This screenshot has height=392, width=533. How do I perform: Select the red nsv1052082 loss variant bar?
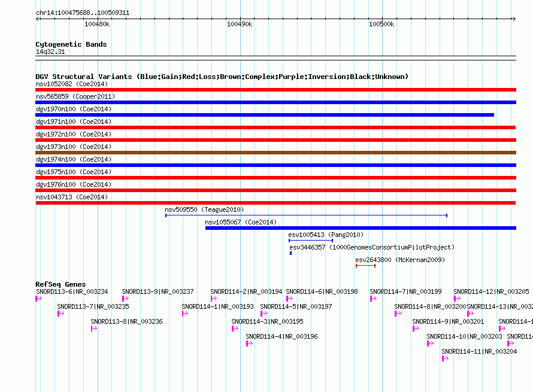point(275,90)
